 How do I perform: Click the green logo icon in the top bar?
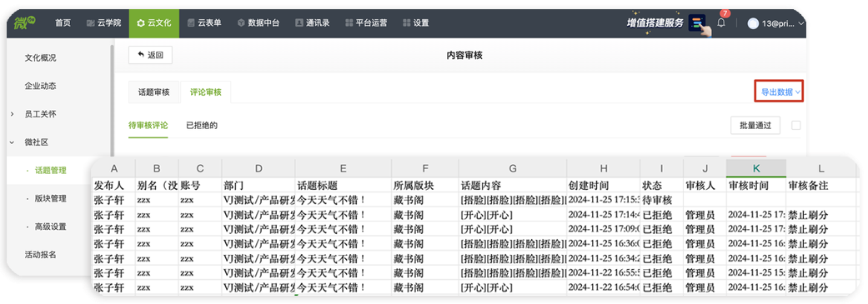(x=25, y=23)
